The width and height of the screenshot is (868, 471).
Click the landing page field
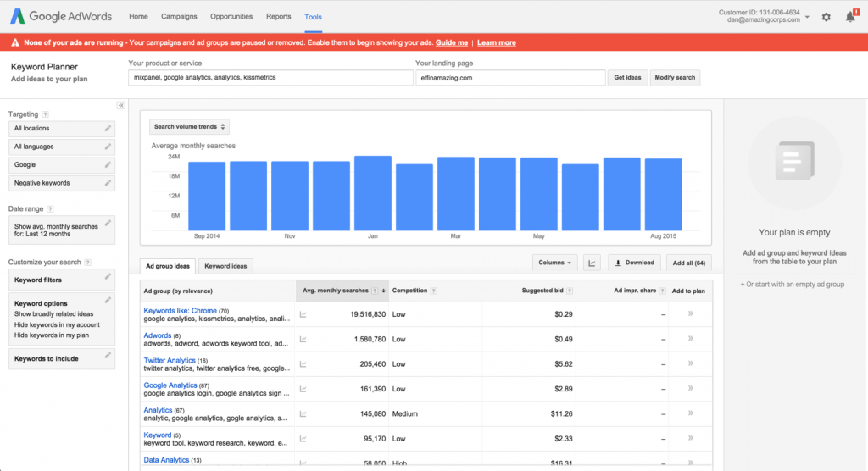click(510, 77)
